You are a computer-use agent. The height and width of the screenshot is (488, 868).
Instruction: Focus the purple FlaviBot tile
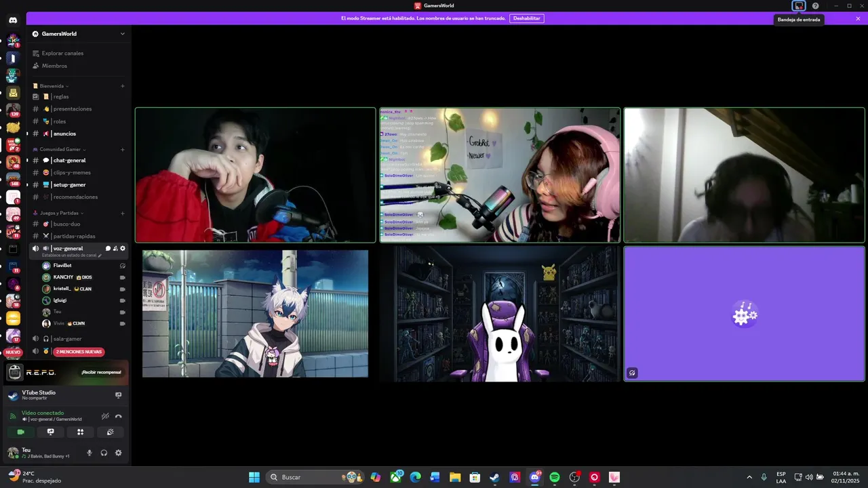click(744, 313)
